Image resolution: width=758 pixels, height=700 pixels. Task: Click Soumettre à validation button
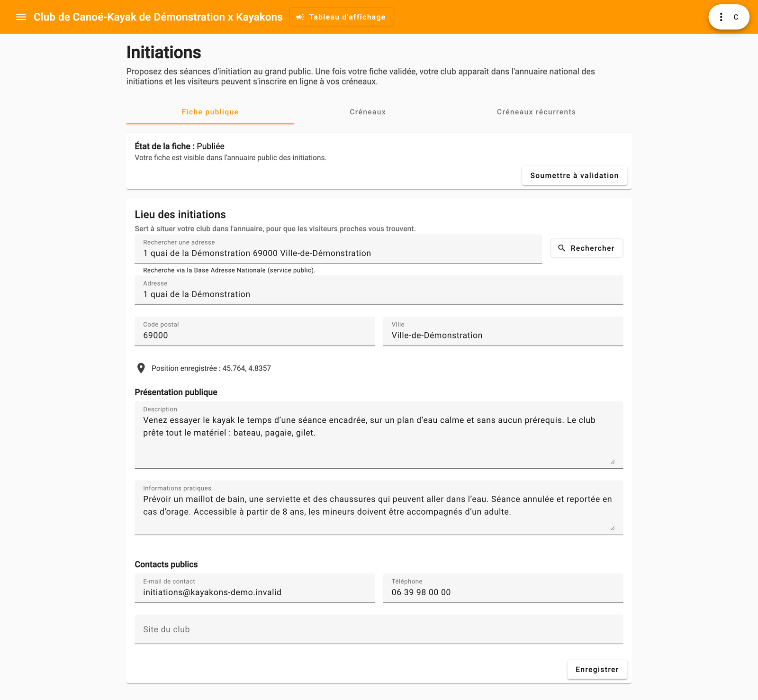575,175
